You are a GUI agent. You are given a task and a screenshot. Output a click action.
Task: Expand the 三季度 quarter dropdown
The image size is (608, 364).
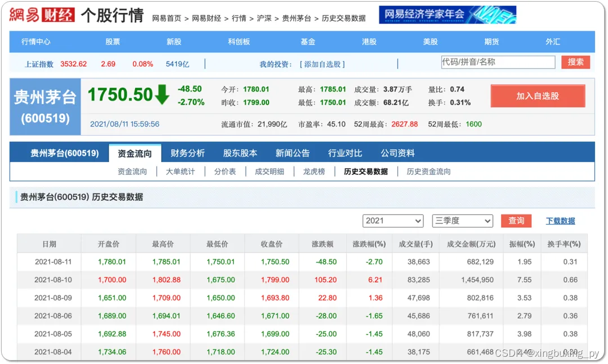pyautogui.click(x=462, y=221)
